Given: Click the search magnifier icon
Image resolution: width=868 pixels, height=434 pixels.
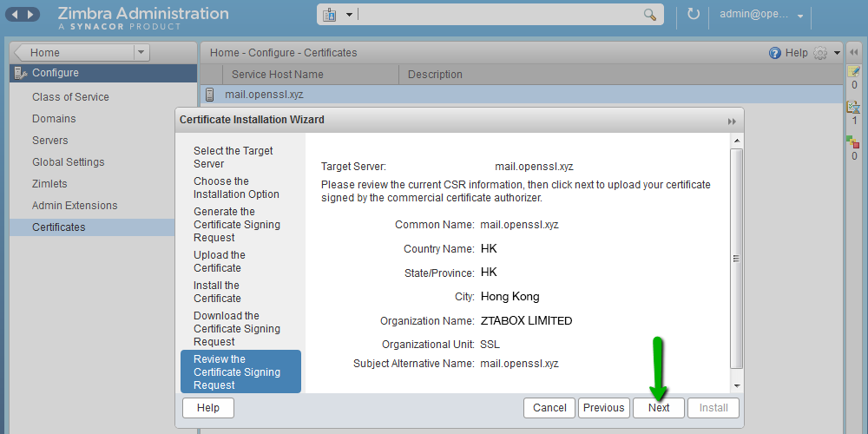Looking at the screenshot, I should tap(650, 15).
